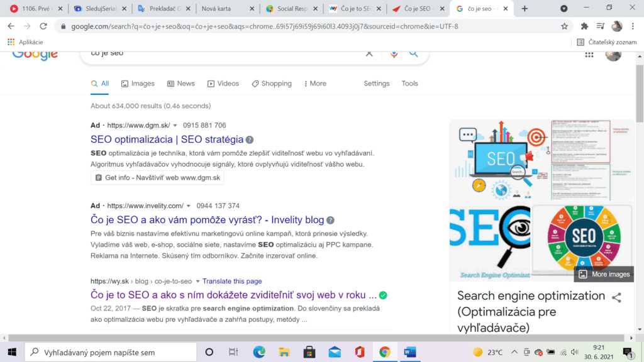Open the Chrome profile avatar in toolbar
This screenshot has height=362, width=644.
pos(616,26)
